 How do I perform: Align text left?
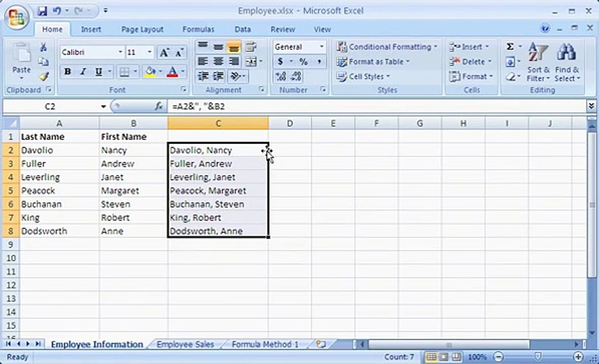203,61
